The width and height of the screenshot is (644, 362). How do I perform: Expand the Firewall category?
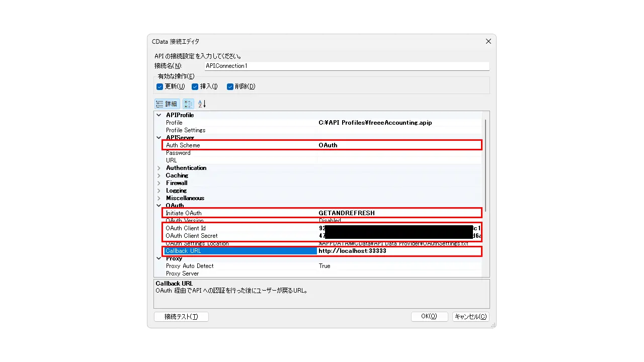click(x=159, y=183)
